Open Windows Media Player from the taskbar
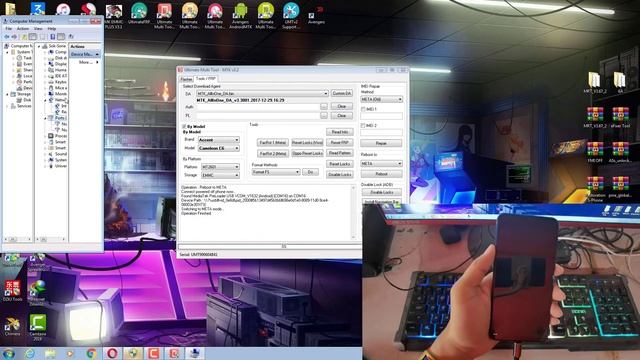 70,353
